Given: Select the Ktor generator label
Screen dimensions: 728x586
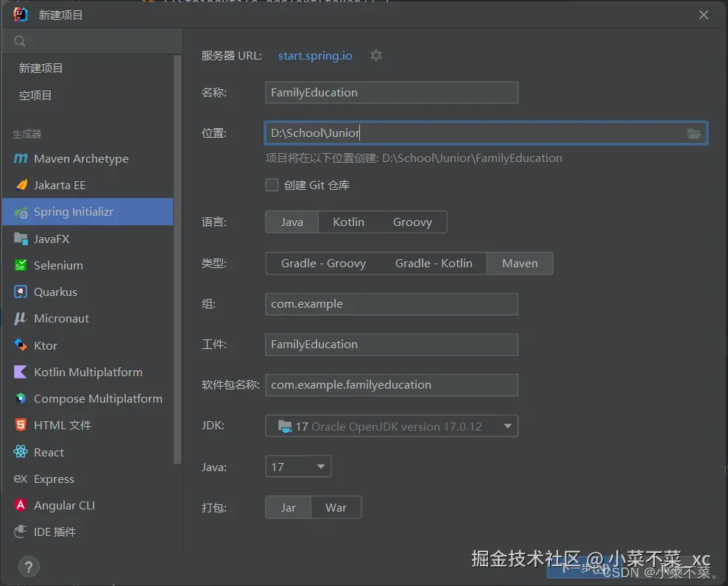Looking at the screenshot, I should [46, 345].
